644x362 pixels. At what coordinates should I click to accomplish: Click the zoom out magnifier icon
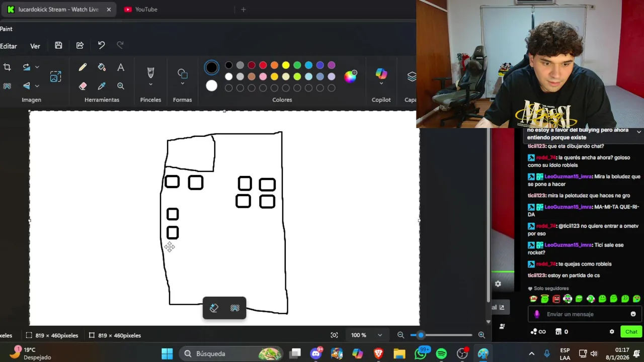tap(400, 335)
